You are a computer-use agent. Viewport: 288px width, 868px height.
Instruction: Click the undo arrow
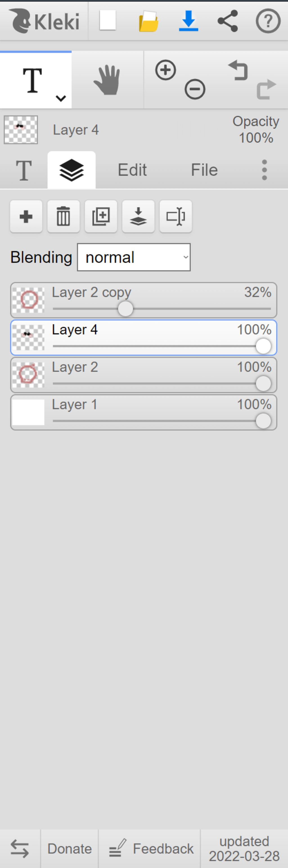pyautogui.click(x=238, y=70)
